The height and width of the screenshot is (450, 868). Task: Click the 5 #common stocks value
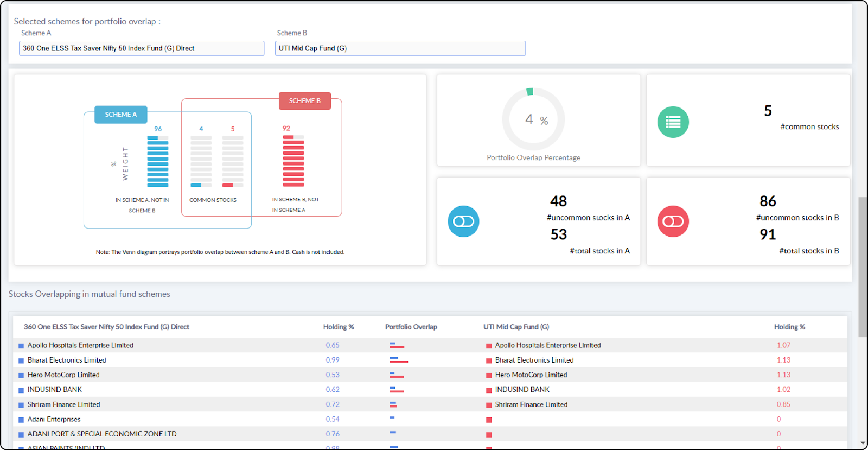pos(768,111)
